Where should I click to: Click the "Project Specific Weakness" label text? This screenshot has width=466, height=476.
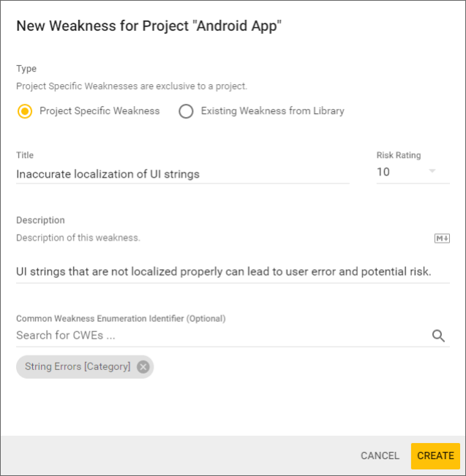[99, 111]
